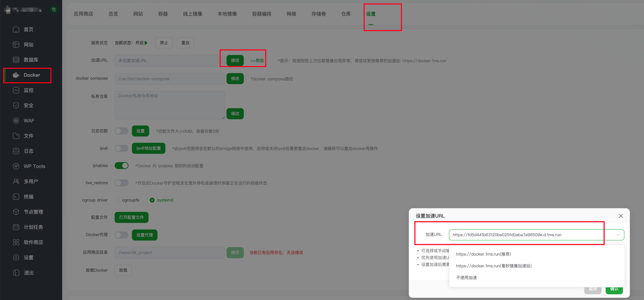
Task: Choose https://docker.1ms.run(推荐) from dropdown list
Action: tap(483, 254)
